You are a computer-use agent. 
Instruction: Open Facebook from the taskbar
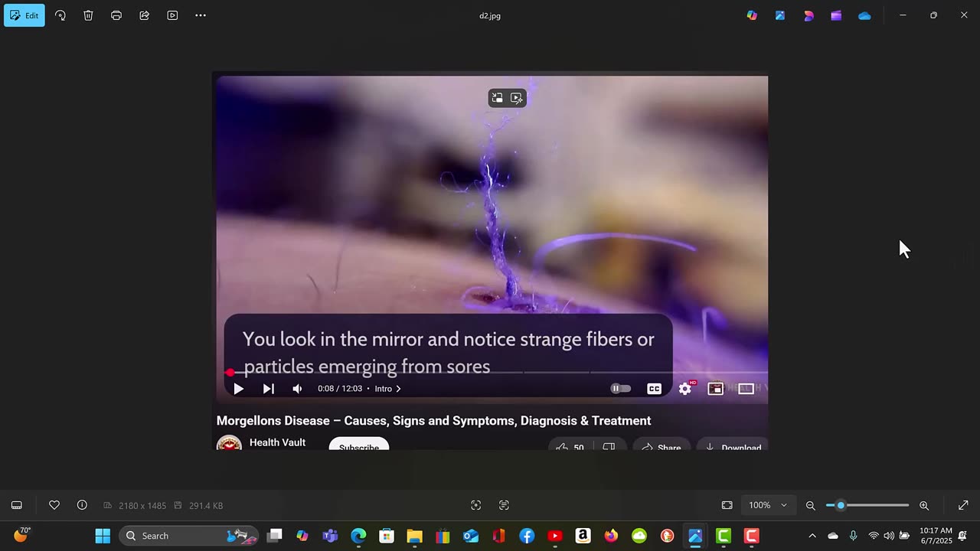click(527, 536)
